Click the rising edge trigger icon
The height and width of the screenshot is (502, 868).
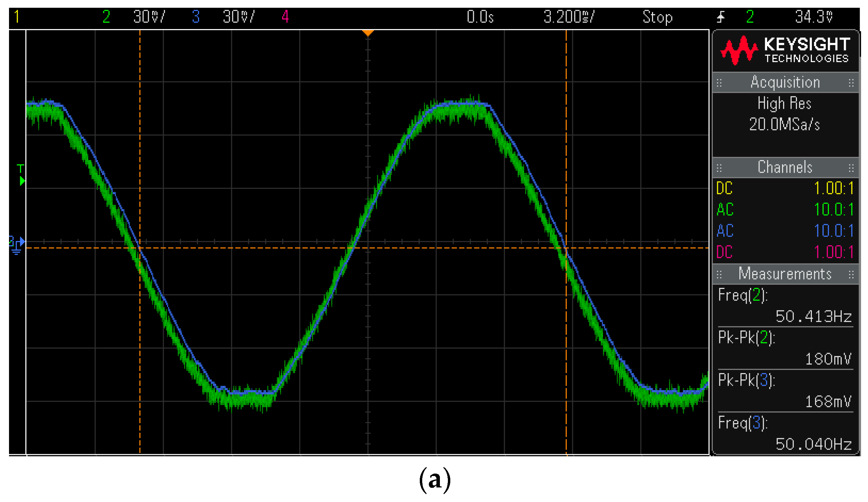(721, 17)
